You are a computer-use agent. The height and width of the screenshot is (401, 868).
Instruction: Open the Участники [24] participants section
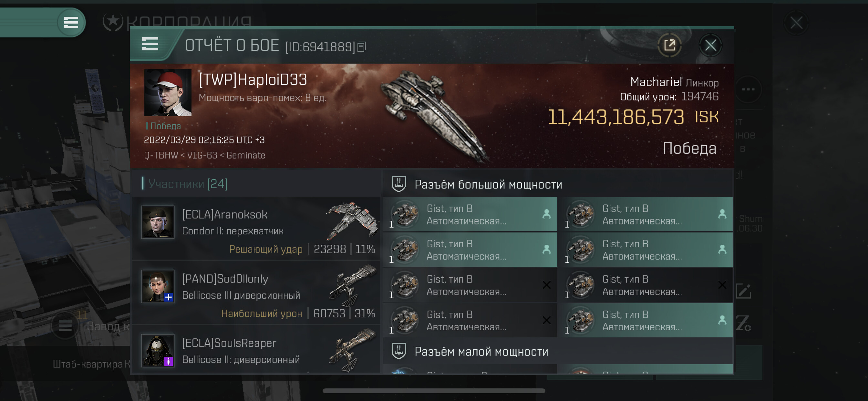point(188,184)
